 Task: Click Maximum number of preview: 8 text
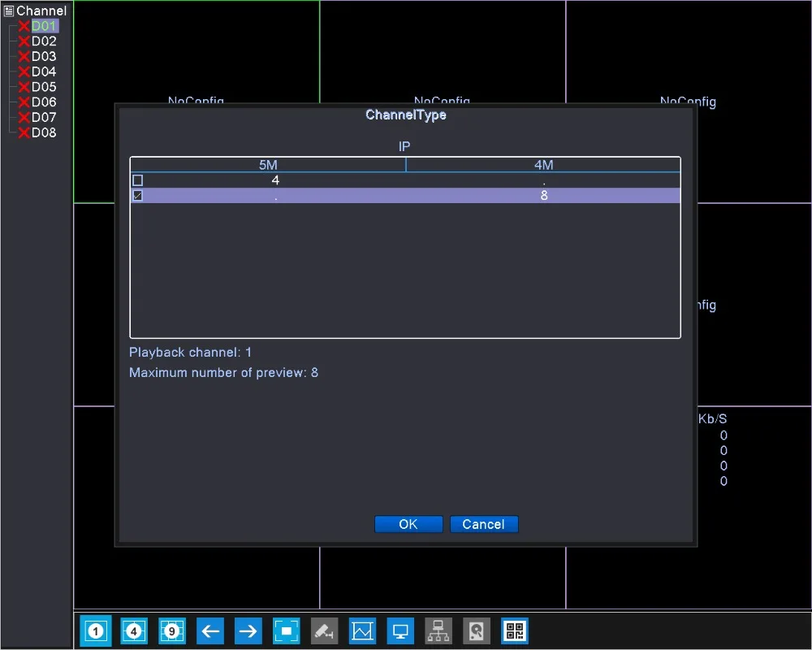click(x=223, y=373)
